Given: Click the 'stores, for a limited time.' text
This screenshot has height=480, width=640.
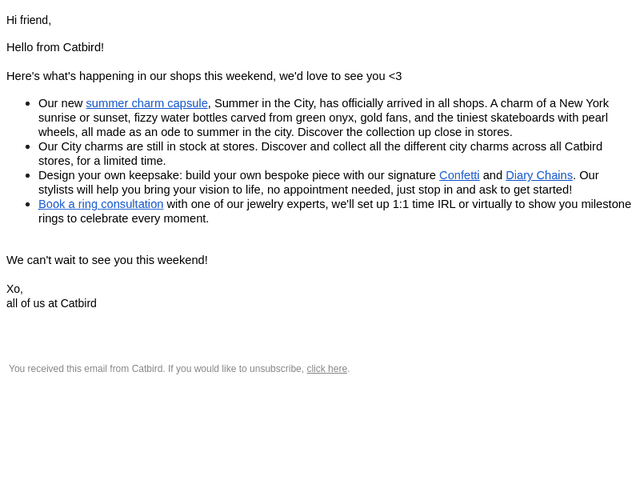Looking at the screenshot, I should pyautogui.click(x=102, y=161).
